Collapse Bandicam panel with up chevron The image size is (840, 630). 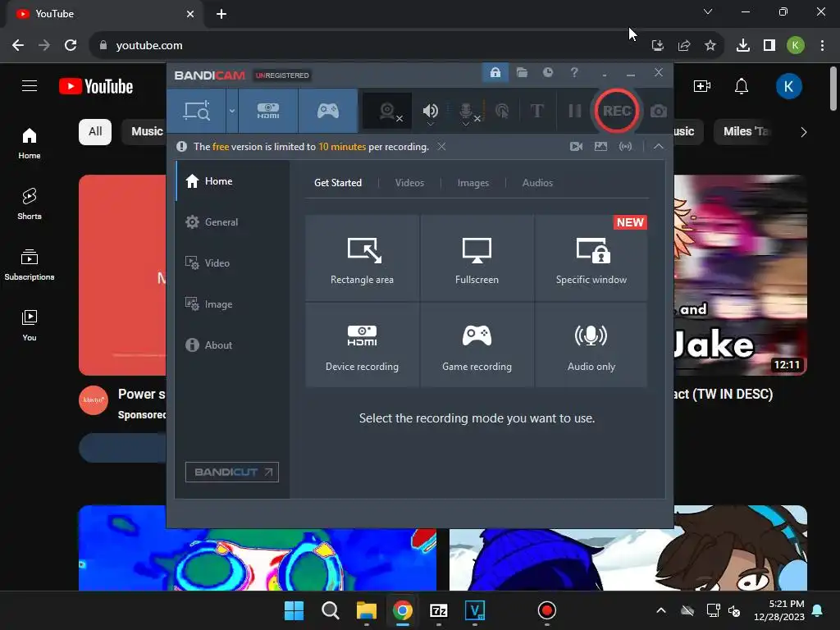click(x=659, y=146)
